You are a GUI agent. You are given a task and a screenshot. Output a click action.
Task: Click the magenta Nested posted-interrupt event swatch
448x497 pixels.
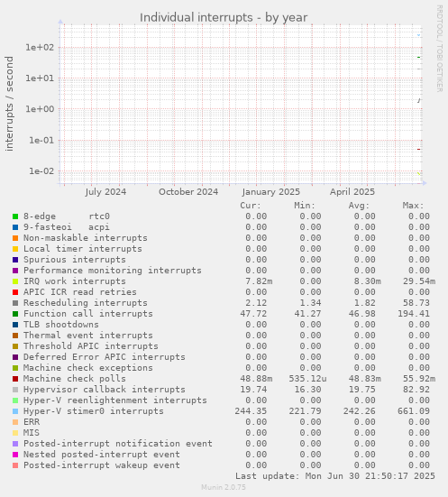pyautogui.click(x=15, y=455)
